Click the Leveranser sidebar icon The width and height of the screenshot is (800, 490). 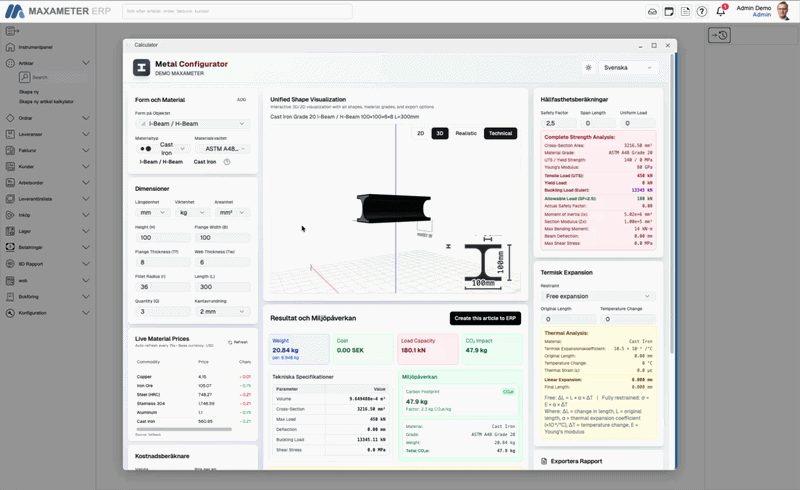[10, 134]
